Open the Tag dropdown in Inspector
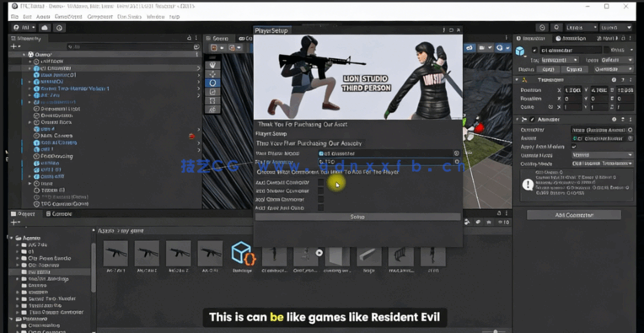644x333 pixels. click(560, 60)
